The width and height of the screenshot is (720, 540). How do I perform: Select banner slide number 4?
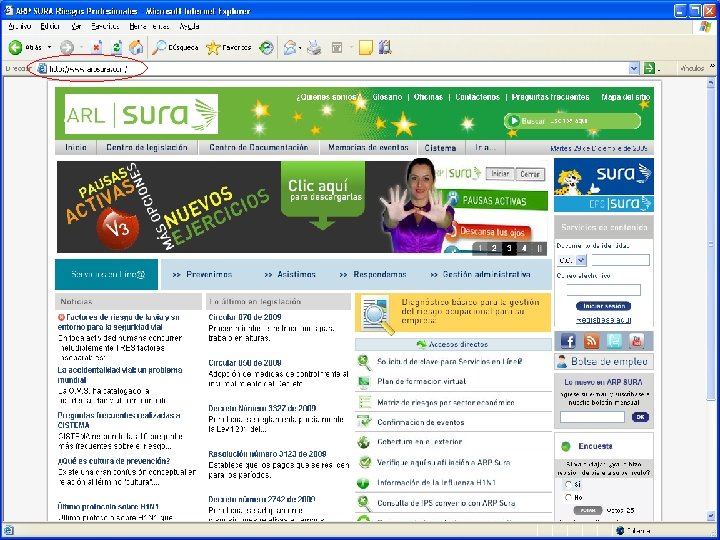pyautogui.click(x=524, y=248)
